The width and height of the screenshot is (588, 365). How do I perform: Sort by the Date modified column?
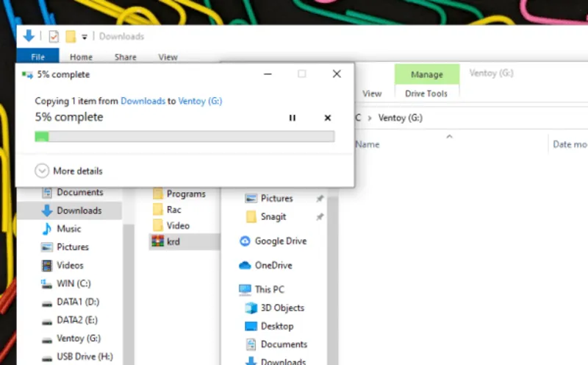coord(570,144)
